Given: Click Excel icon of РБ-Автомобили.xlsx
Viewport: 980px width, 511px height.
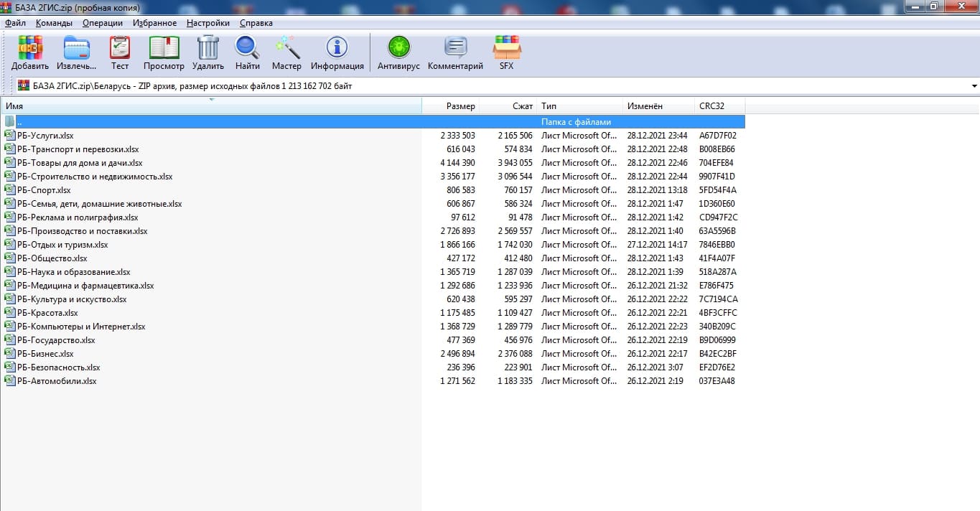Looking at the screenshot, I should [x=9, y=380].
